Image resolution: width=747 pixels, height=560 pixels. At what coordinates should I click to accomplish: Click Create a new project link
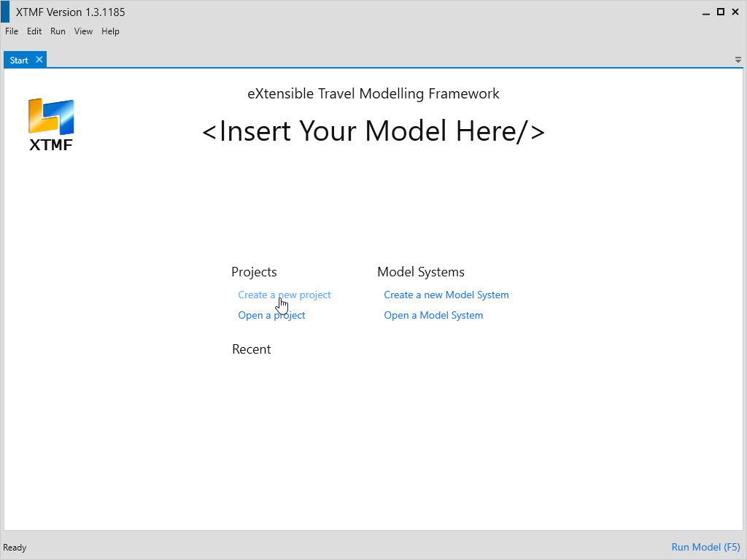click(x=285, y=295)
